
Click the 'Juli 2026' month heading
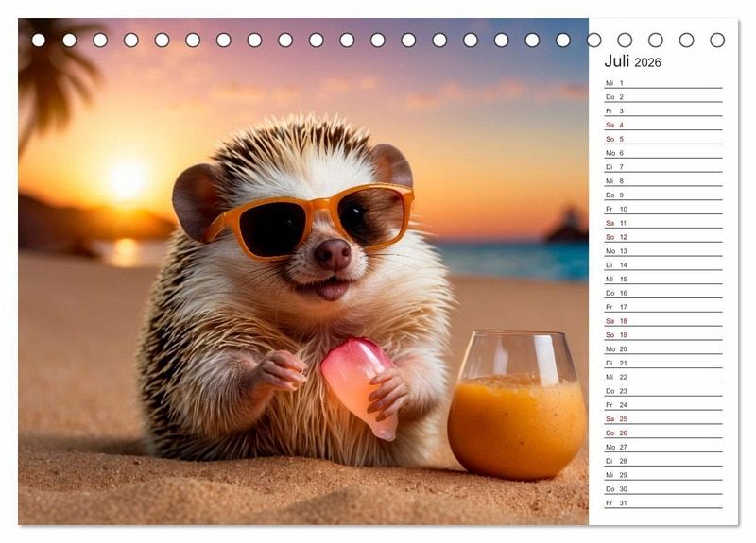[632, 61]
